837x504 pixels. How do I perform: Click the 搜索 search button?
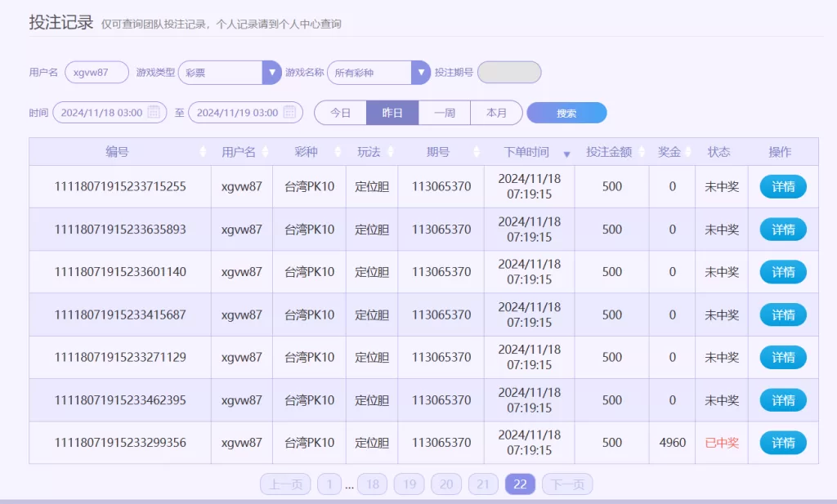point(566,113)
